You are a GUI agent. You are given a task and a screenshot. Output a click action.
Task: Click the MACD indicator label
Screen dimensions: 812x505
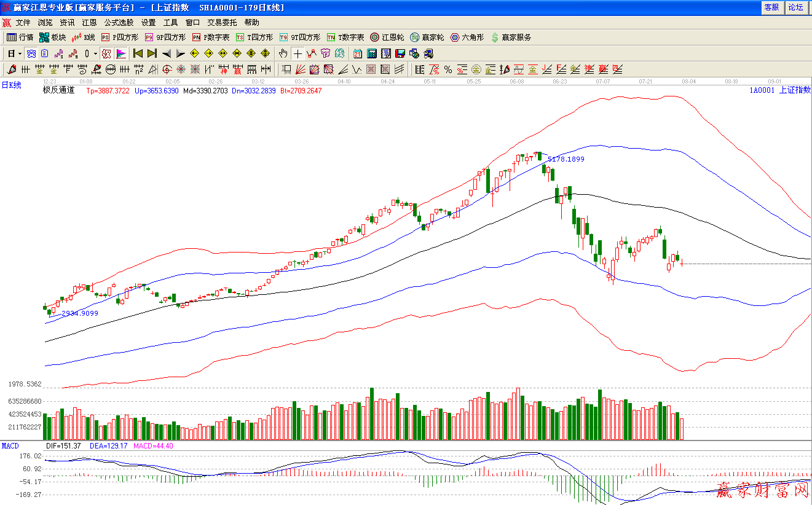(10, 445)
